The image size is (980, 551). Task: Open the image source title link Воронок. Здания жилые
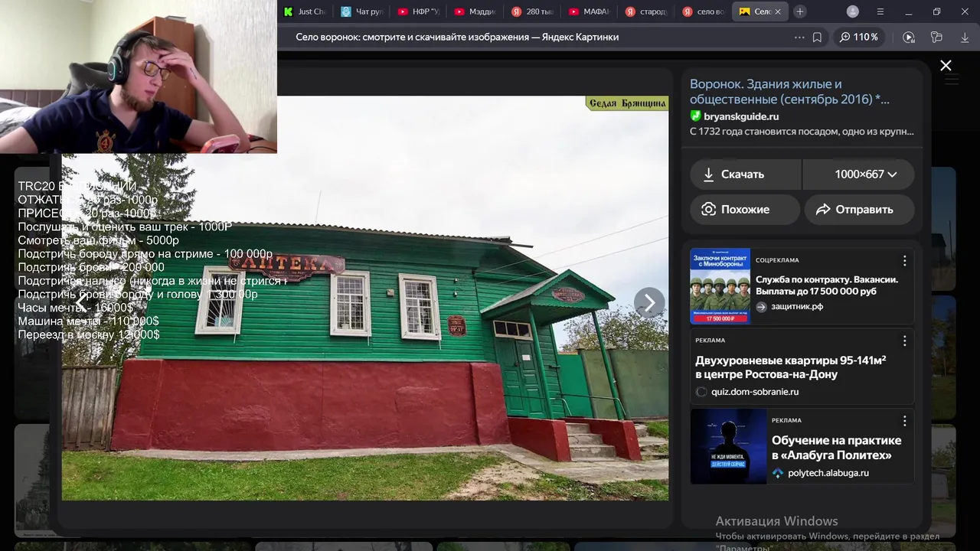(789, 92)
